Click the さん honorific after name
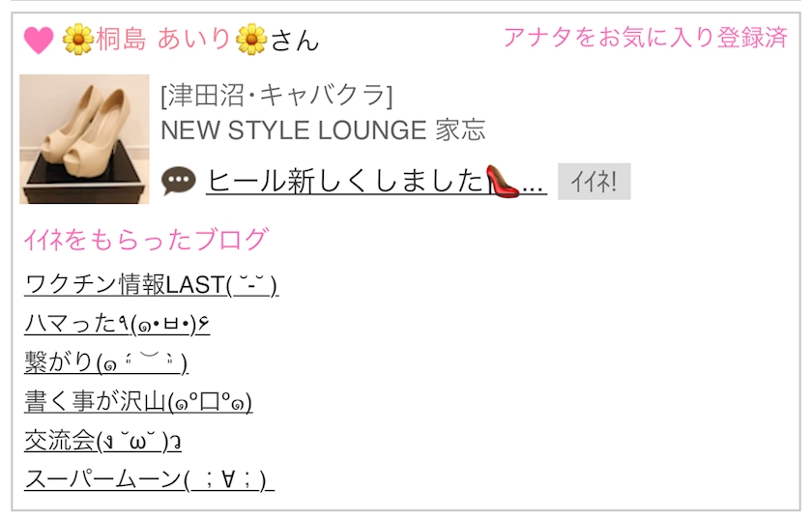The height and width of the screenshot is (518, 812). [294, 40]
